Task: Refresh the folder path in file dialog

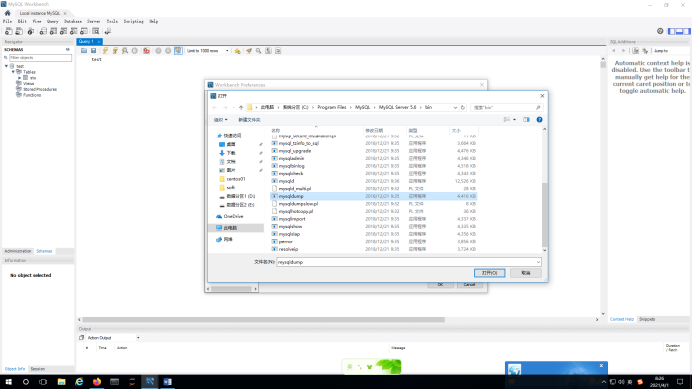Action: point(463,107)
